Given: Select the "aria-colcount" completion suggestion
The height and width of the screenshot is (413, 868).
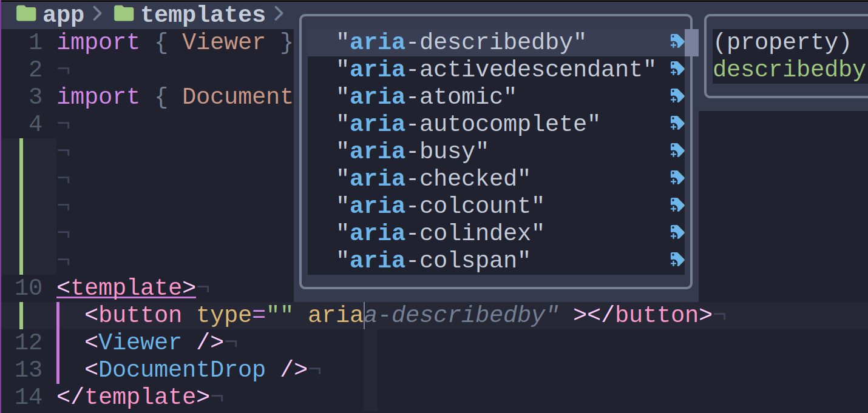Looking at the screenshot, I should (x=440, y=205).
